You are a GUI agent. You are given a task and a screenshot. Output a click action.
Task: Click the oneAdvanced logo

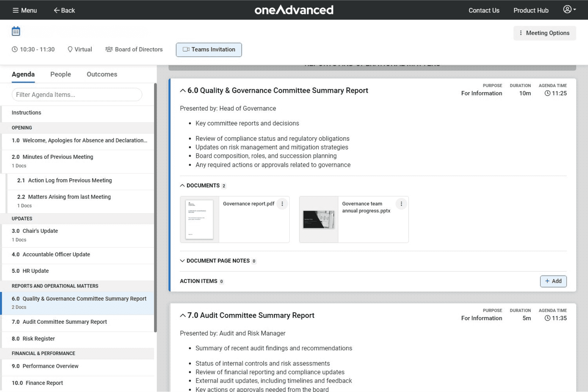click(x=294, y=10)
